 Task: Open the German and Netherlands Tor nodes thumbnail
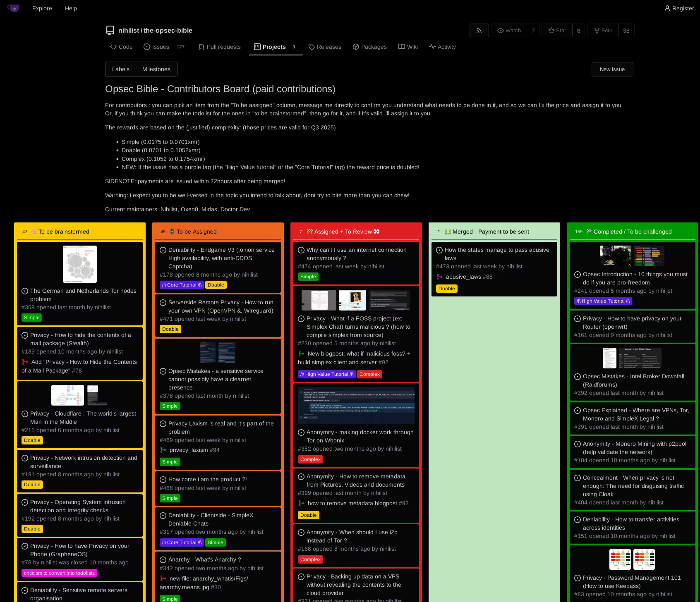click(x=80, y=264)
